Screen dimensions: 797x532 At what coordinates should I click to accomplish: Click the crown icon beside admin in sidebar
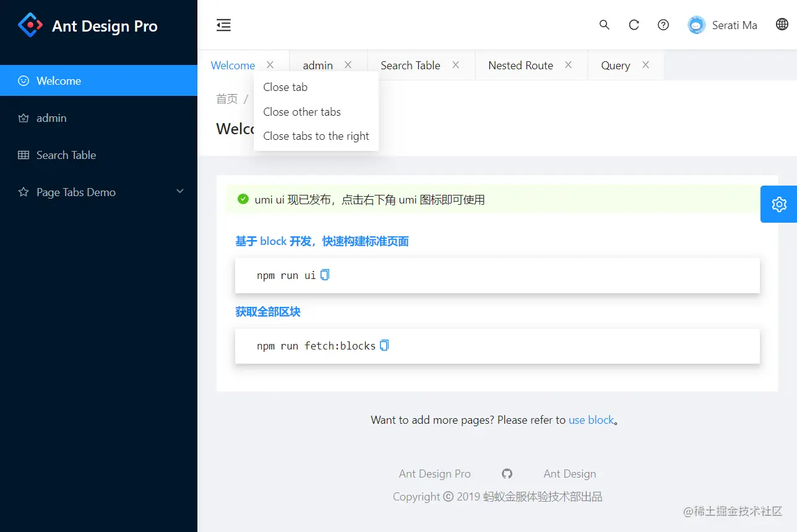[x=24, y=118]
